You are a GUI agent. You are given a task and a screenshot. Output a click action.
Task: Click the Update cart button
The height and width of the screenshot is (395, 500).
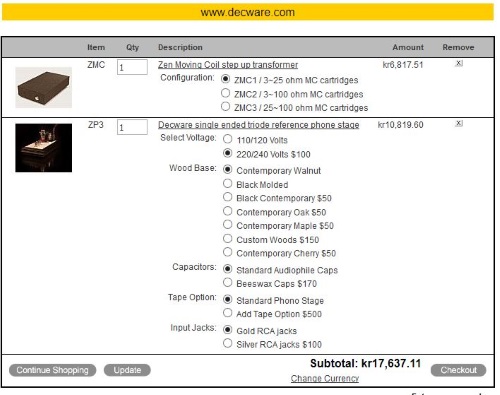[127, 370]
